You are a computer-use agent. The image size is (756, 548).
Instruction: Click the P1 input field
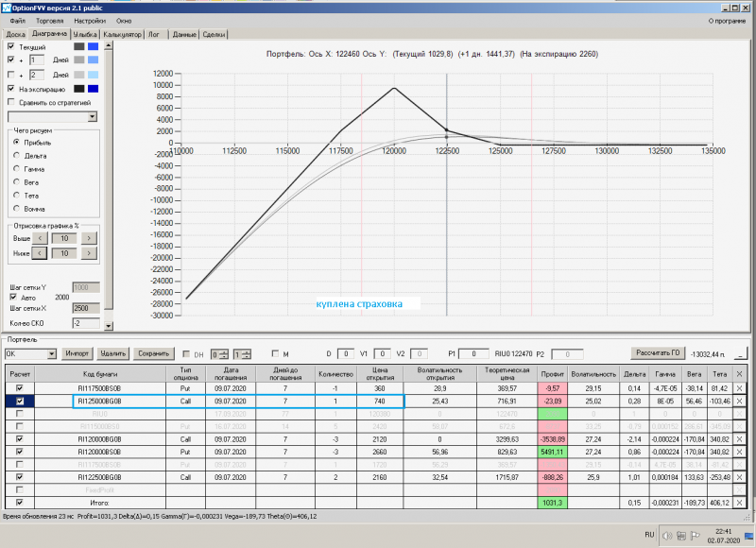(474, 353)
